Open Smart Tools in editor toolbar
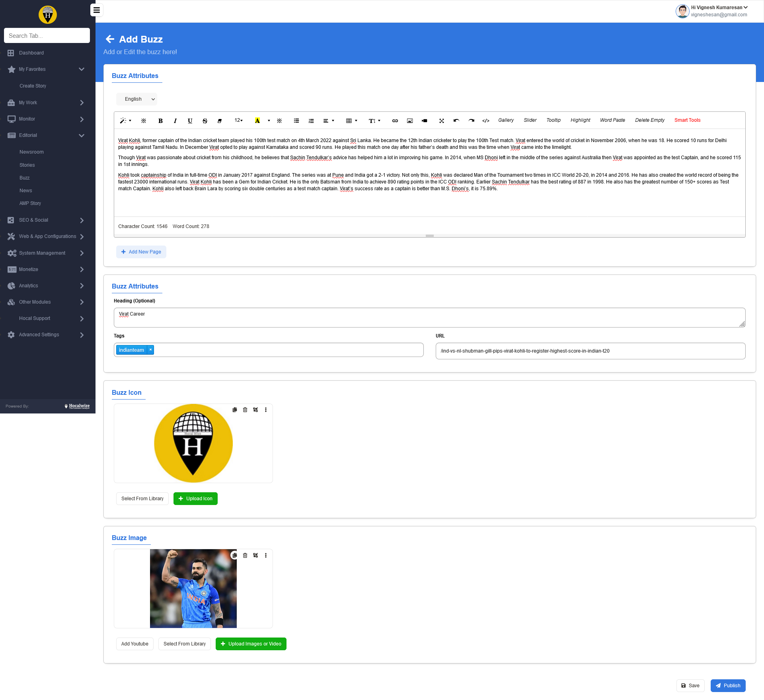Image resolution: width=764 pixels, height=700 pixels. [x=687, y=120]
